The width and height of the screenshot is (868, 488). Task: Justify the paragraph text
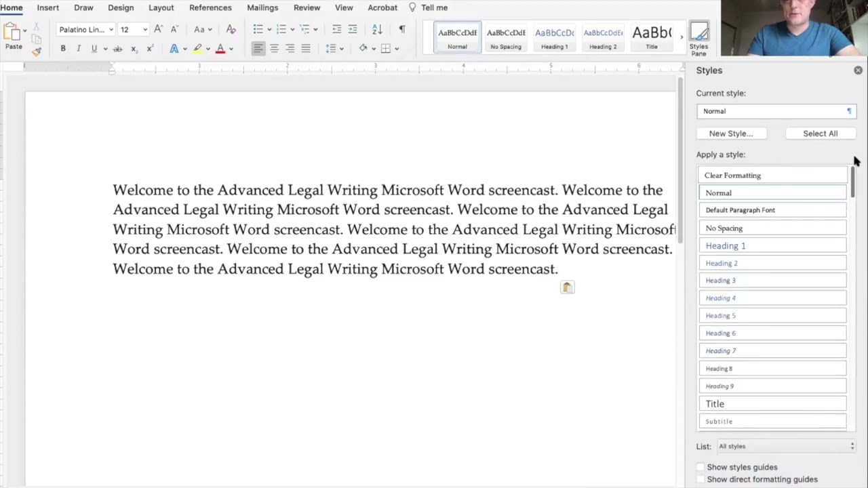click(306, 49)
